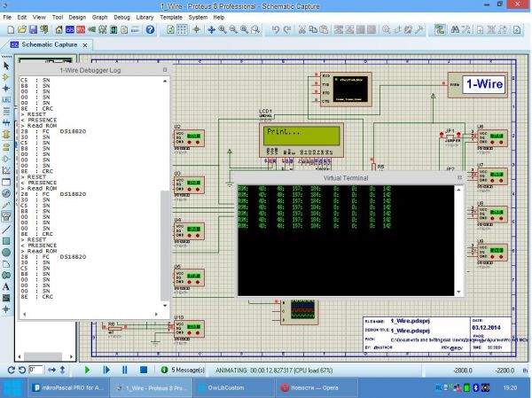Select the Wire Label tool

click(6, 100)
